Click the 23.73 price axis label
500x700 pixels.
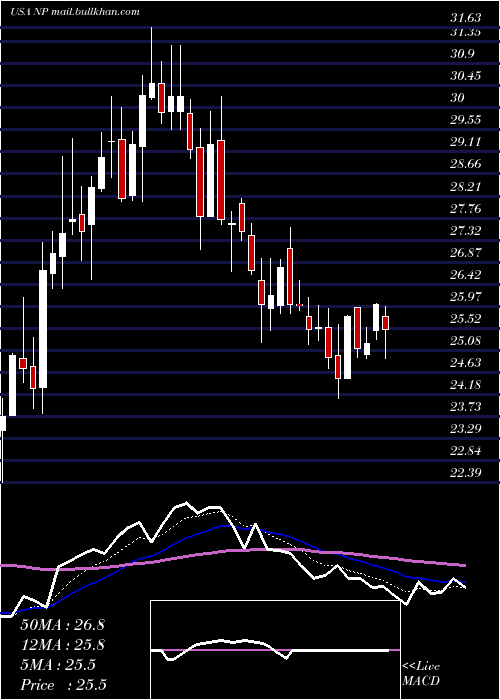pos(466,407)
